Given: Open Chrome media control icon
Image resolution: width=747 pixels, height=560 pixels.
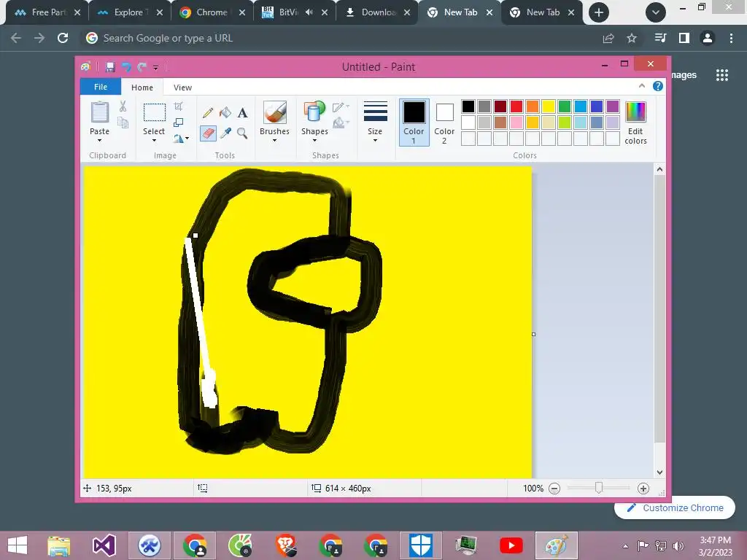Looking at the screenshot, I should (660, 38).
